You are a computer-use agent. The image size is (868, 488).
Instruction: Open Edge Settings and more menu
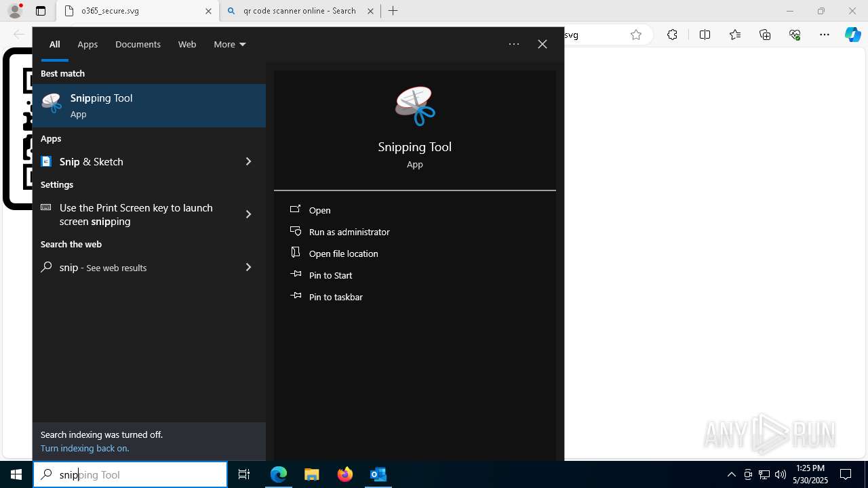coord(825,35)
